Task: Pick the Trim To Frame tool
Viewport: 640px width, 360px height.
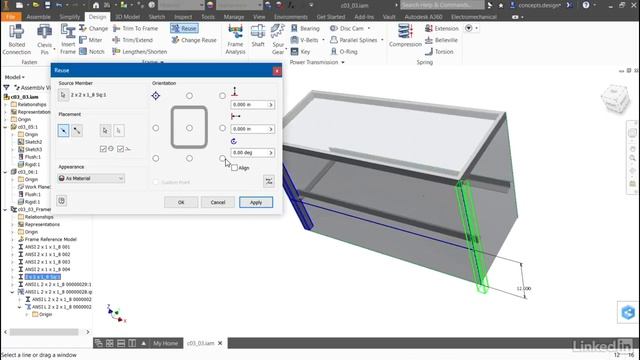Action: tap(135, 28)
